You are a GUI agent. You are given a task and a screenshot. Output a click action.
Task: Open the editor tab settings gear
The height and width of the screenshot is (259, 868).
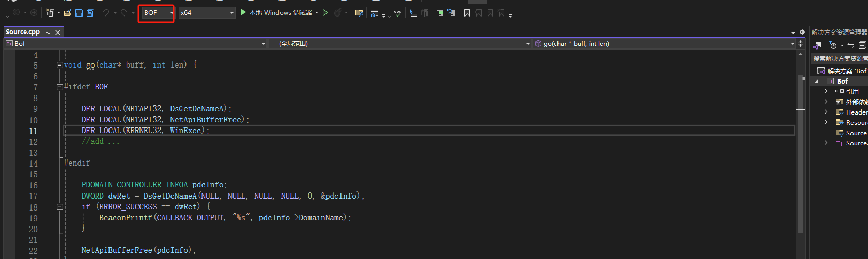click(802, 32)
